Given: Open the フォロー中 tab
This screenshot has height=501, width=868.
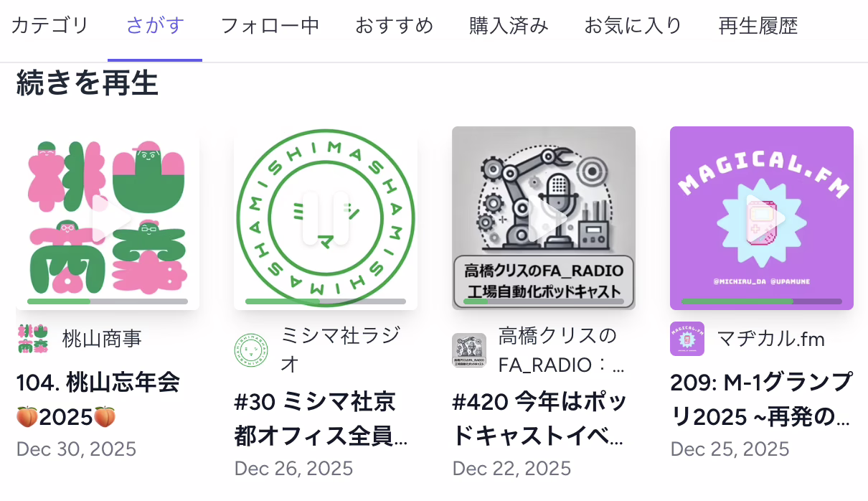Looking at the screenshot, I should pos(270,27).
